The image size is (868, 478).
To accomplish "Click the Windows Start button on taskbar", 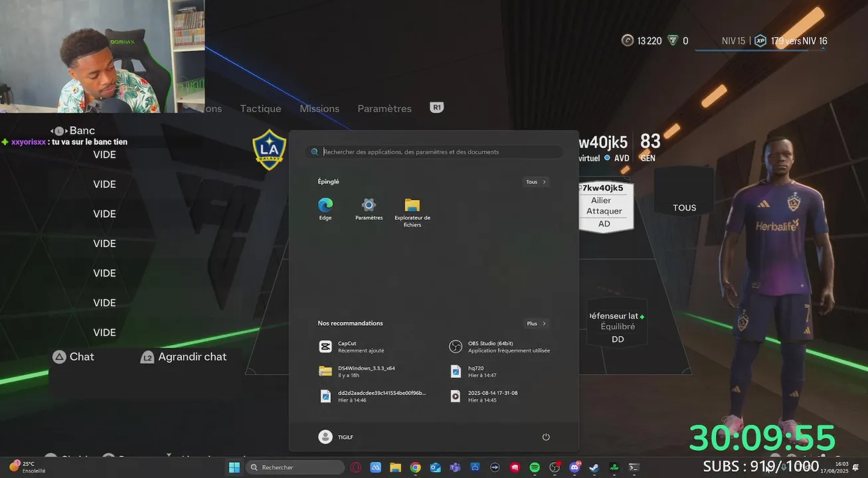I will (234, 467).
